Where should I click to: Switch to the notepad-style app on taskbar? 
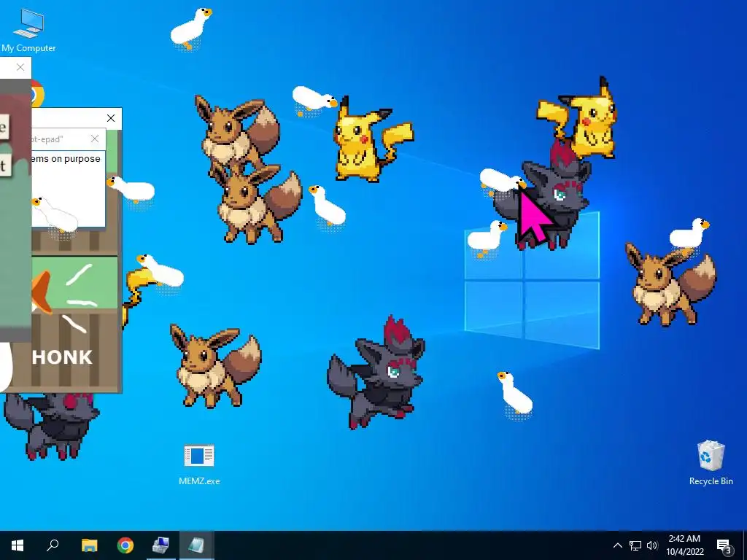tap(196, 545)
